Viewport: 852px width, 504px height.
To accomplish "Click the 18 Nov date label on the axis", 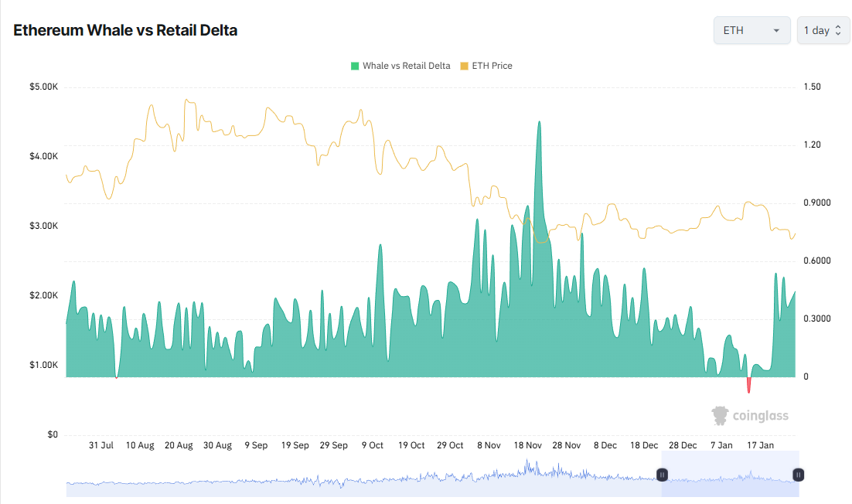I will click(527, 445).
